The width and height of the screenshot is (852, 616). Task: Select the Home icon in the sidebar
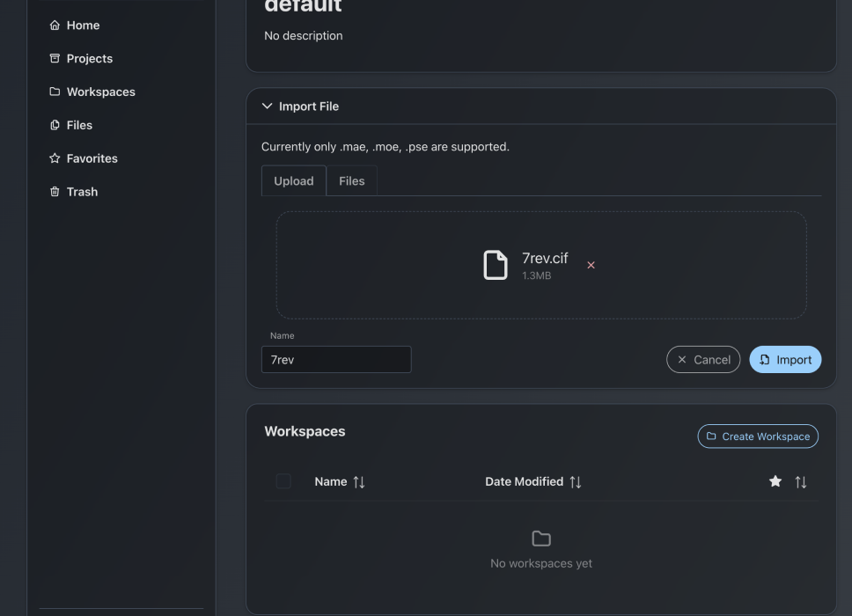(x=54, y=25)
